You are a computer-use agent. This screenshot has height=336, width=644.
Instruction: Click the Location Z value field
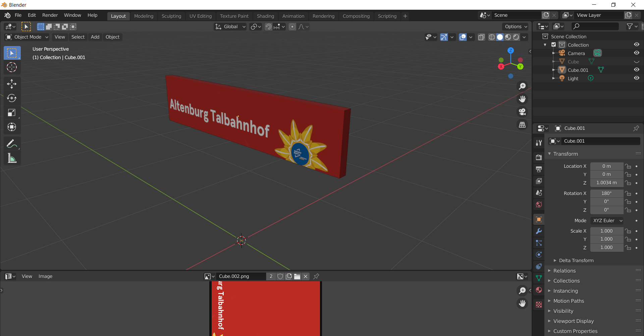click(606, 183)
